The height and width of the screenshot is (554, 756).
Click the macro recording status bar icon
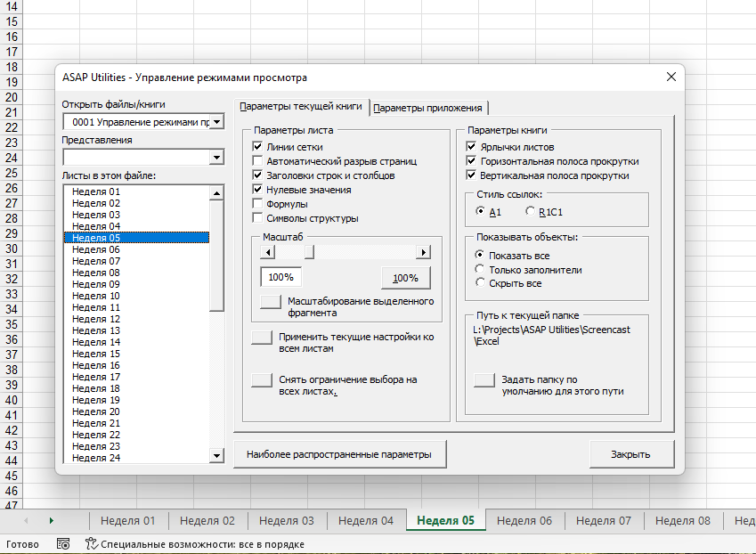pos(63,544)
